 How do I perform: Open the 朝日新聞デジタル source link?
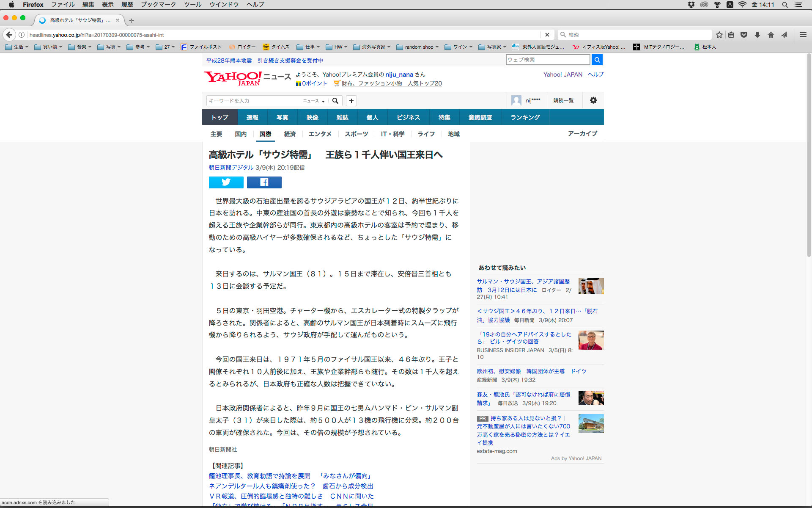click(231, 168)
